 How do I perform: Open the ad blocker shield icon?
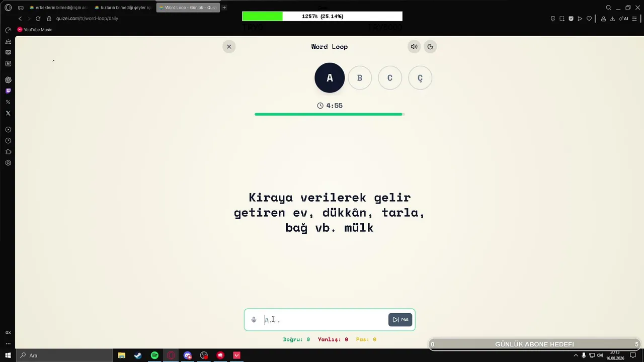pyautogui.click(x=571, y=19)
